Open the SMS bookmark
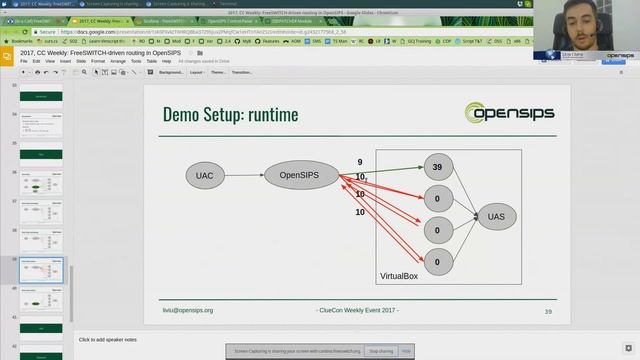The height and width of the screenshot is (360, 640). (313, 41)
